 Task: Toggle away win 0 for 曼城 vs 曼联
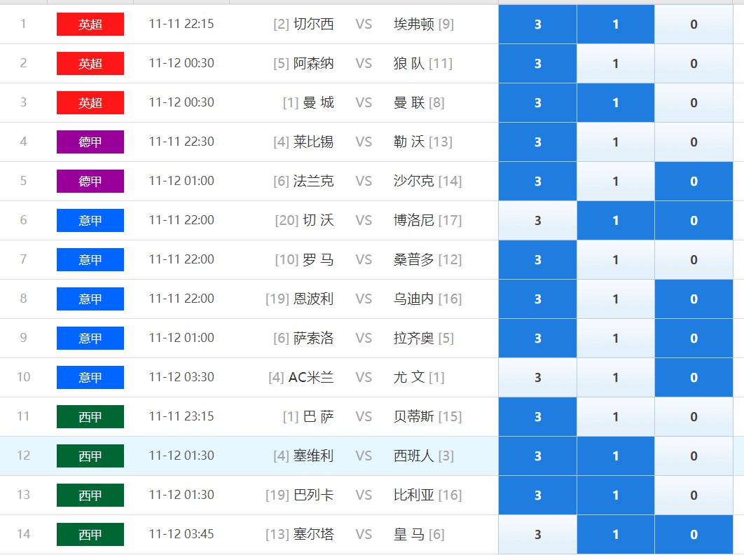click(x=694, y=102)
